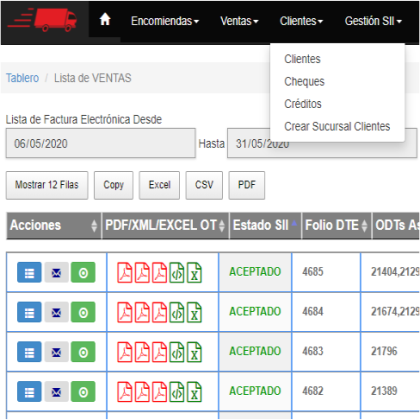Viewport: 420px width, 420px height.
Task: Send email for folio 4684 invoice
Action: [56, 312]
